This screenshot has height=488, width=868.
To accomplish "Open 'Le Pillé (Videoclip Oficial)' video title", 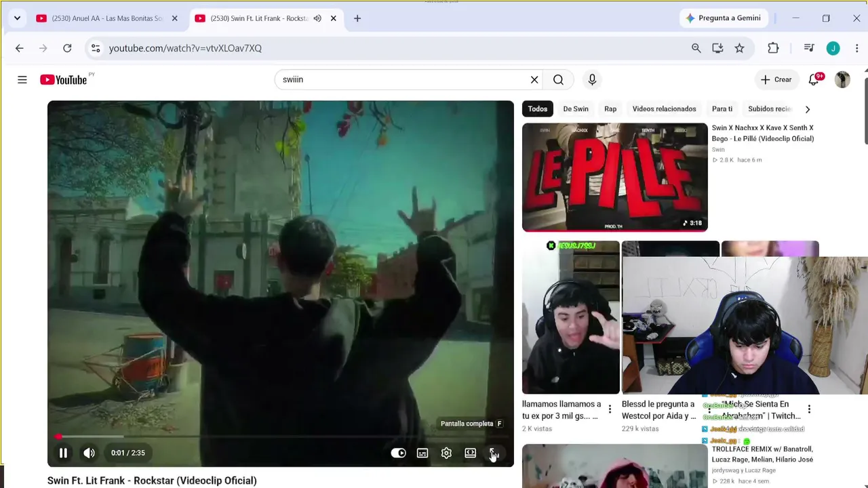I will 762,133.
